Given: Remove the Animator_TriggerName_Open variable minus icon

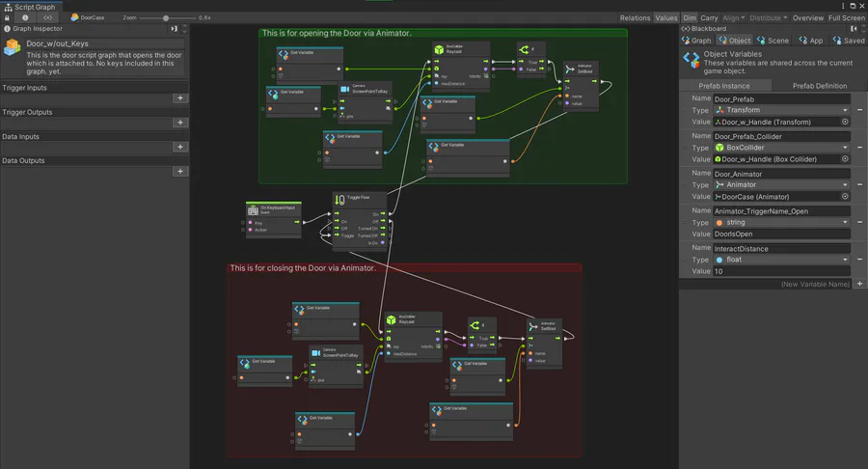Looking at the screenshot, I should click(x=859, y=223).
